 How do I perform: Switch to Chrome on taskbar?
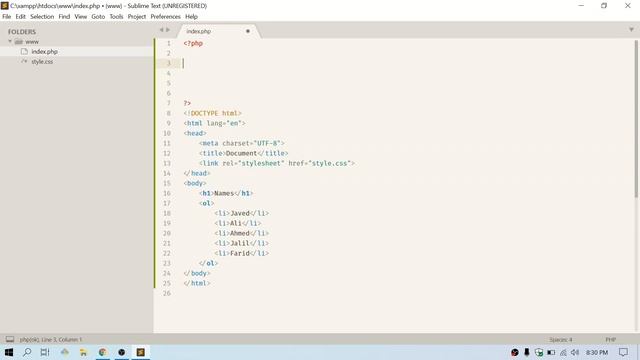click(102, 352)
